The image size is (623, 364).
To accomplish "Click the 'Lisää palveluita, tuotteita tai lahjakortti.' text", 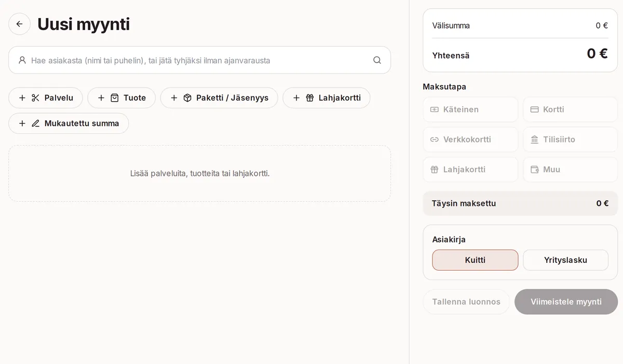I will (x=200, y=173).
